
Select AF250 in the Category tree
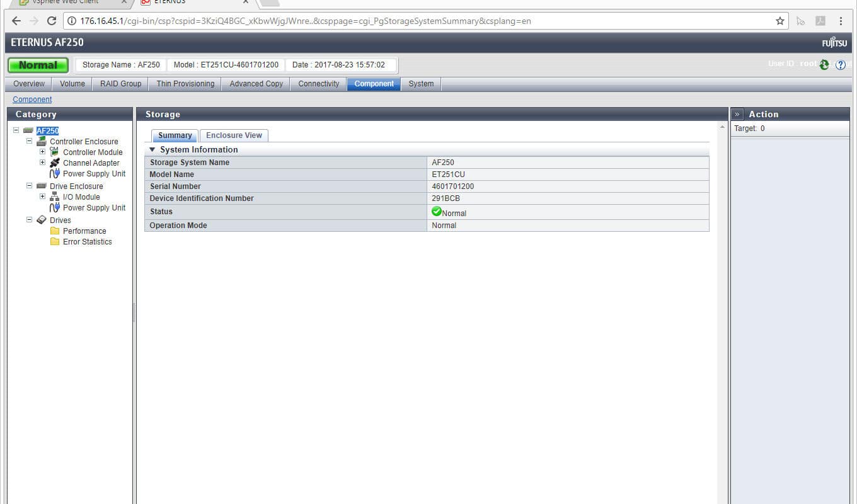pos(47,131)
